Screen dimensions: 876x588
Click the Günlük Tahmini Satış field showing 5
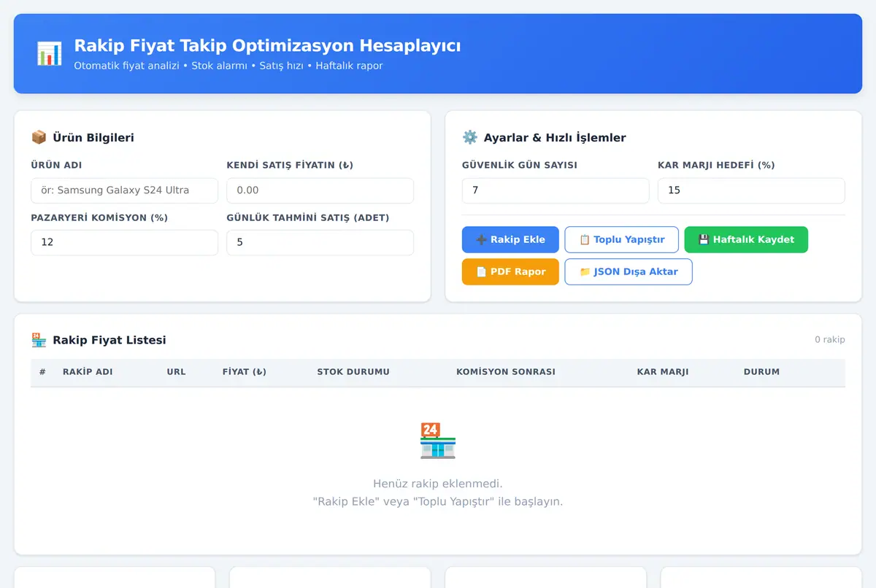coord(320,242)
